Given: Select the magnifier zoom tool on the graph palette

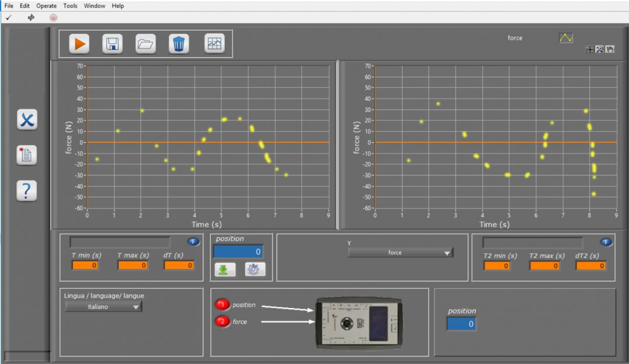Looking at the screenshot, I should point(599,49).
